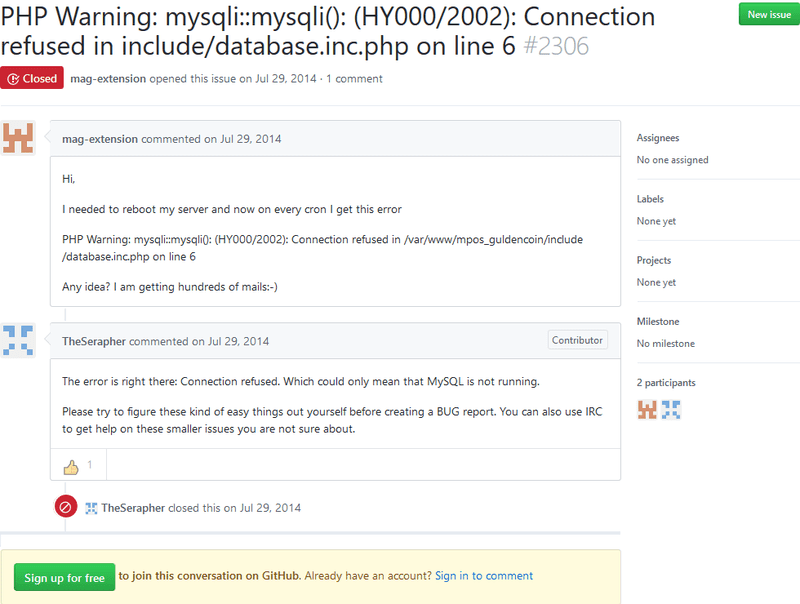Click TheSerapher's avatar next to their comment
Screen dimensions: 800x604
tap(17, 341)
